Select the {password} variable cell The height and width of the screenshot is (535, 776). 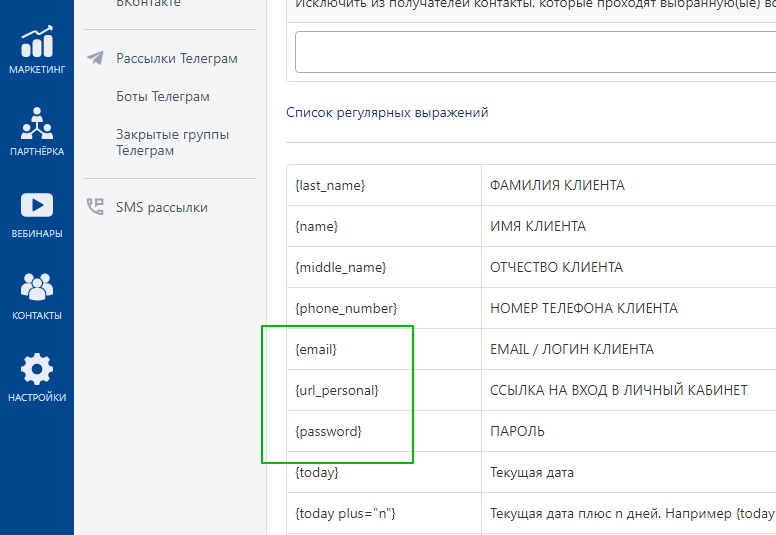pos(328,431)
